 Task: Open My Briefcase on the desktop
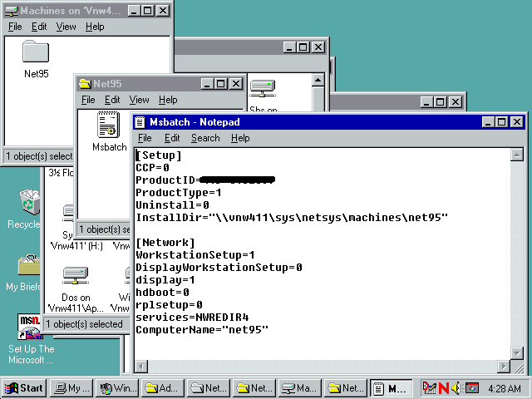(x=29, y=264)
